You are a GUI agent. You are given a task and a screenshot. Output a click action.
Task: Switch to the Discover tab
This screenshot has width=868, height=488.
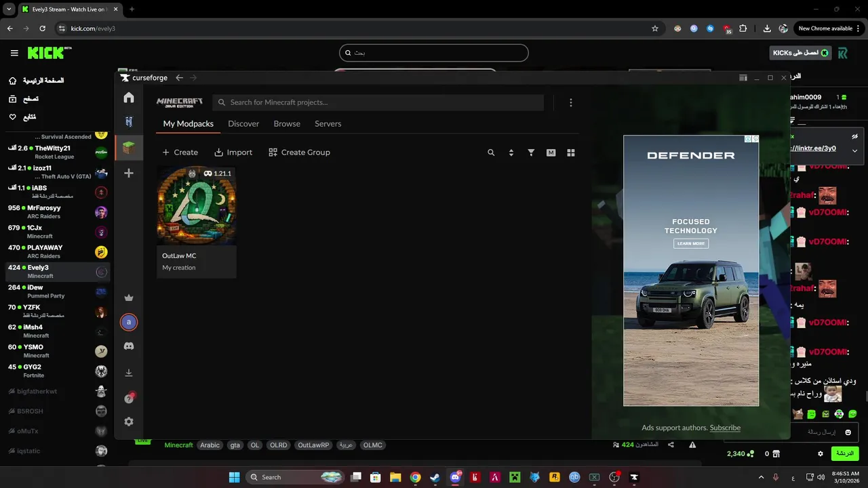click(x=243, y=124)
